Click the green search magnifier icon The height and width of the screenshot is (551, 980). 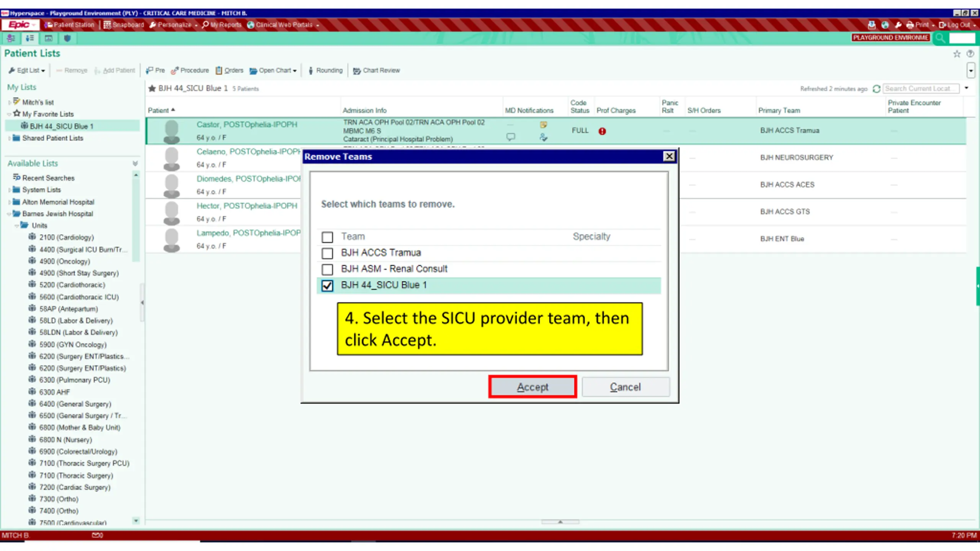click(940, 38)
